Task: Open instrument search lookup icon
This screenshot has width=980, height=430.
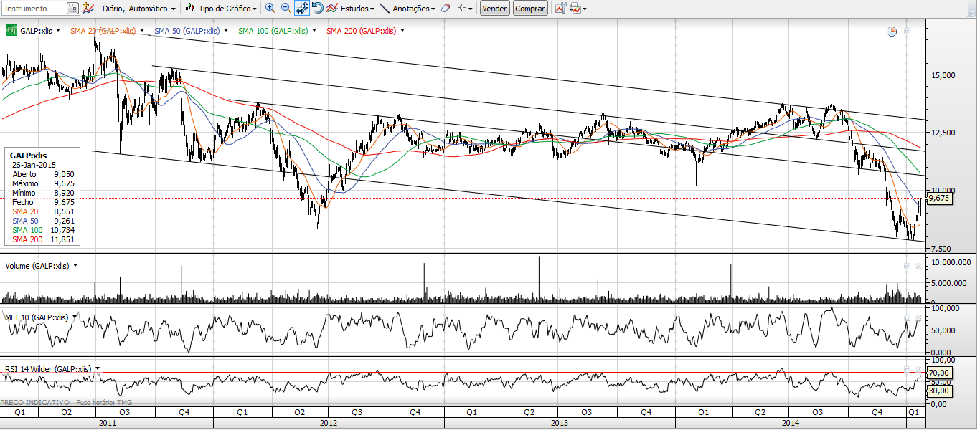Action: 72,9
